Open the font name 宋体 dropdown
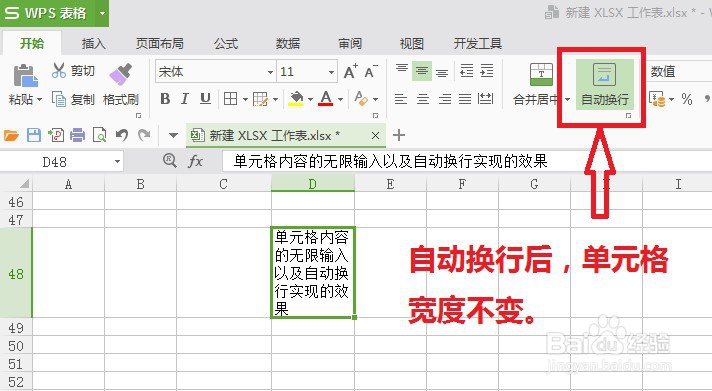712x391 pixels. [x=270, y=72]
